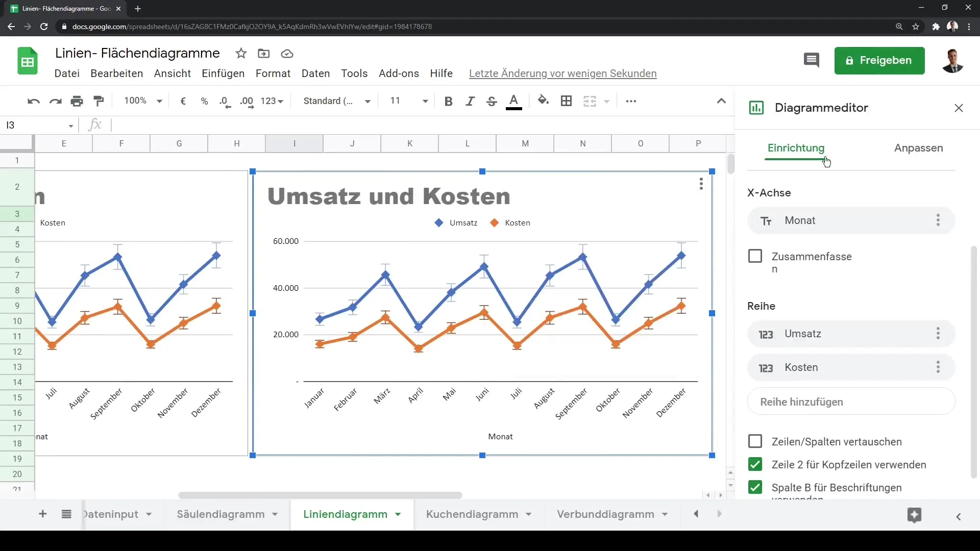Viewport: 980px width, 551px height.
Task: Switch to the Anpassen tab
Action: point(919,148)
